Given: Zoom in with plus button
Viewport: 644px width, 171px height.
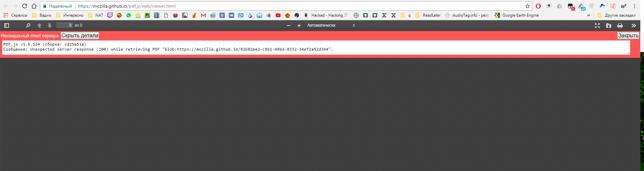Looking at the screenshot, I should point(299,25).
